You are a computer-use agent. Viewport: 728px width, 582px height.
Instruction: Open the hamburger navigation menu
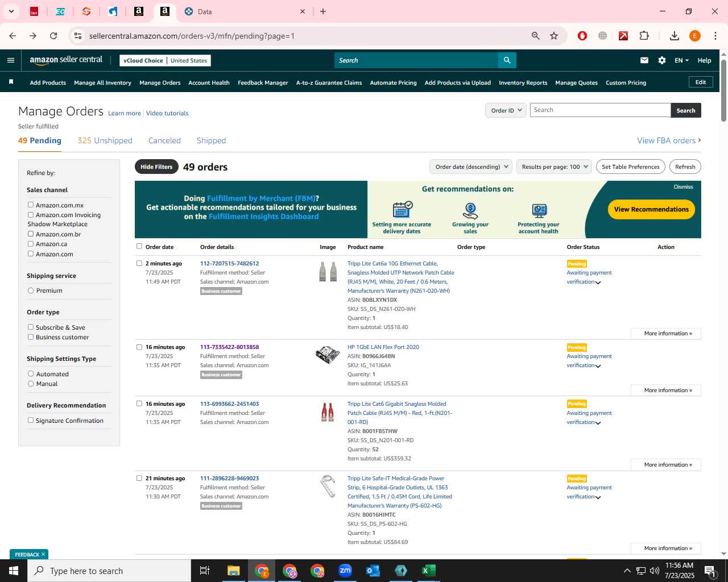pyautogui.click(x=11, y=60)
